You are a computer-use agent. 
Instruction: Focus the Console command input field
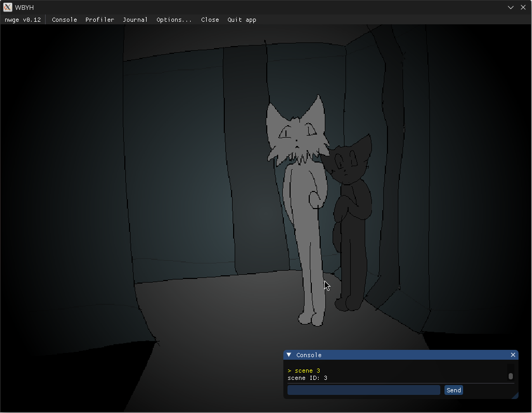coord(364,390)
